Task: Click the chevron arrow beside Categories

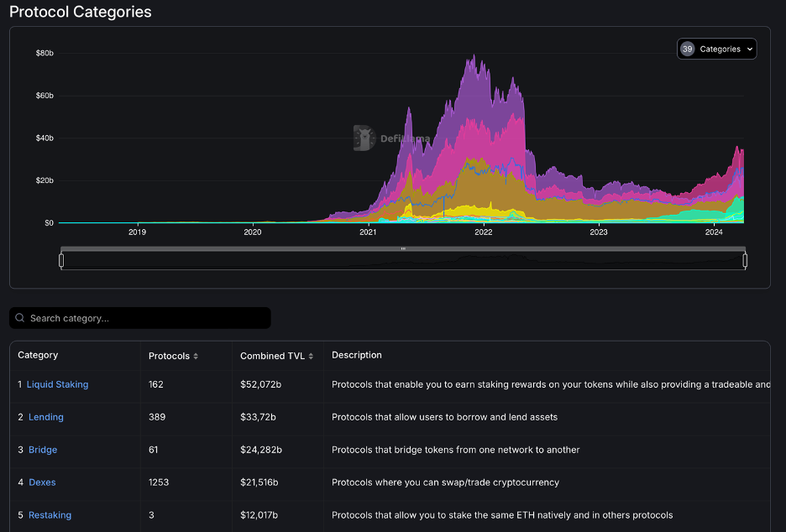Action: pyautogui.click(x=749, y=50)
